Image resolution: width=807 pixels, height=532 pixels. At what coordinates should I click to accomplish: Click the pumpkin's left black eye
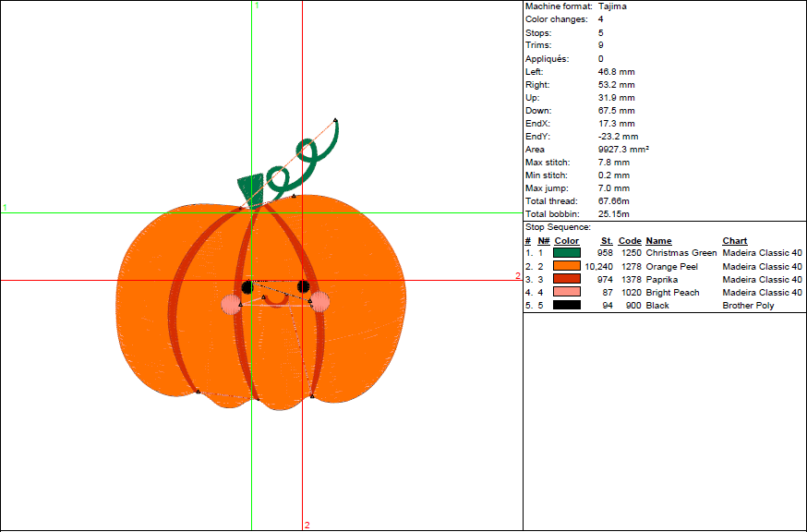point(247,286)
